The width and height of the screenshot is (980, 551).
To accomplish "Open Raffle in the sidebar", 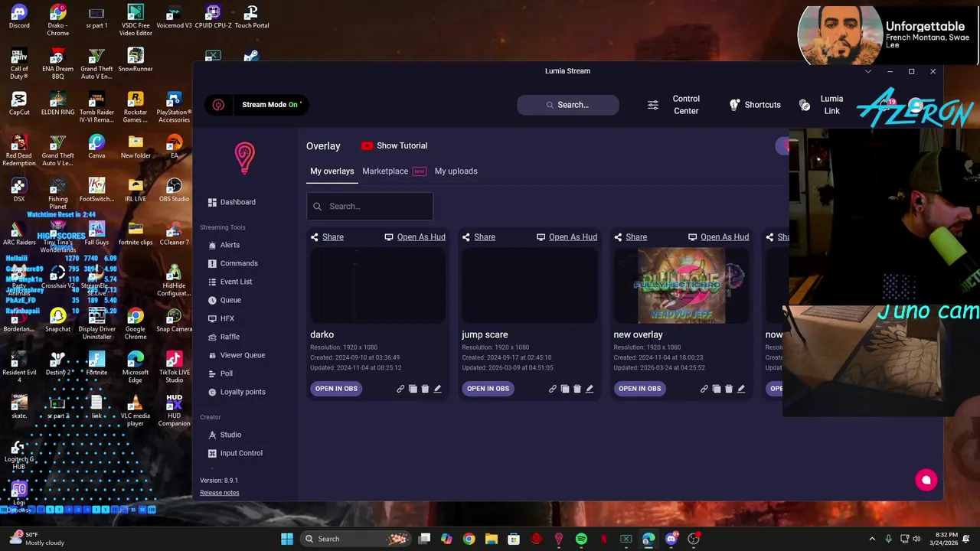I will (x=224, y=337).
